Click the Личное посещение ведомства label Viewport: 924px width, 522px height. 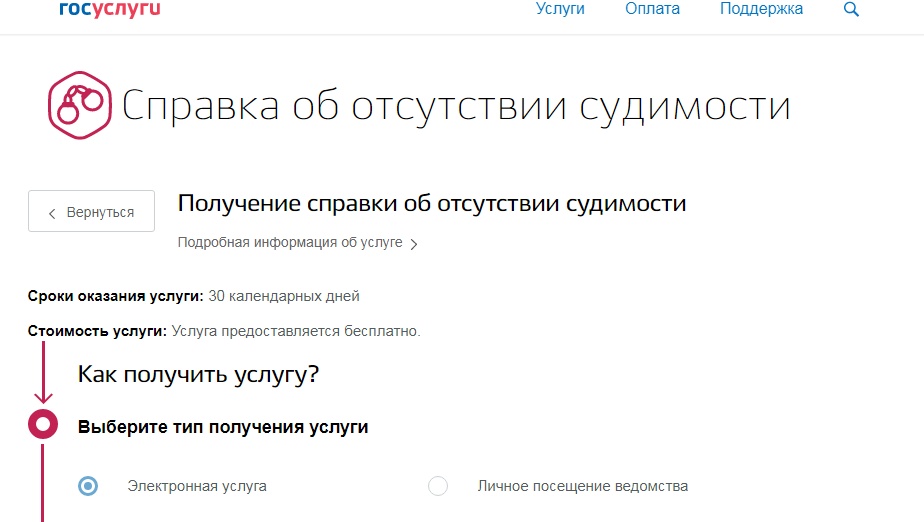coord(582,486)
